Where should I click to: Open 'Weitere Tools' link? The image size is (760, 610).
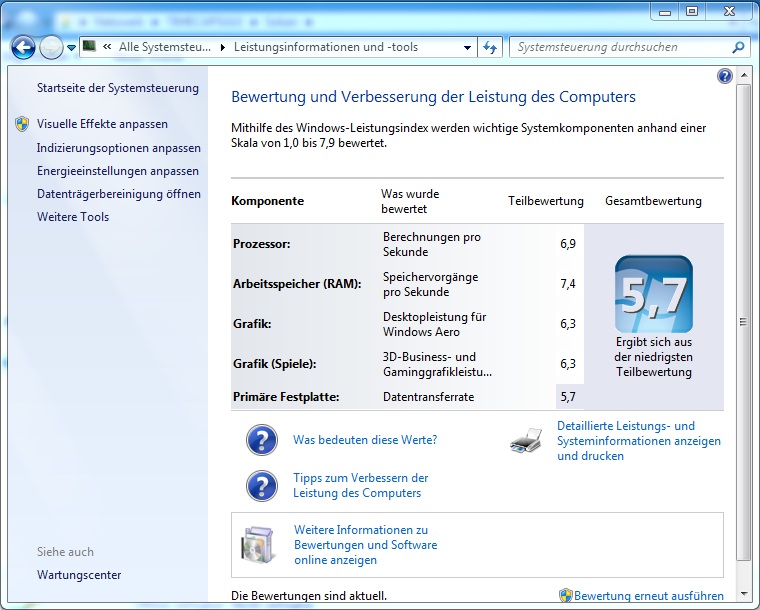pyautogui.click(x=73, y=217)
